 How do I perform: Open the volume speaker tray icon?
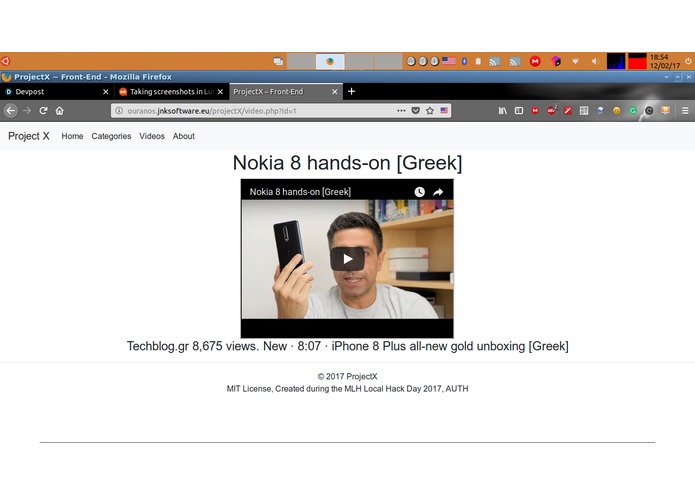(x=595, y=61)
